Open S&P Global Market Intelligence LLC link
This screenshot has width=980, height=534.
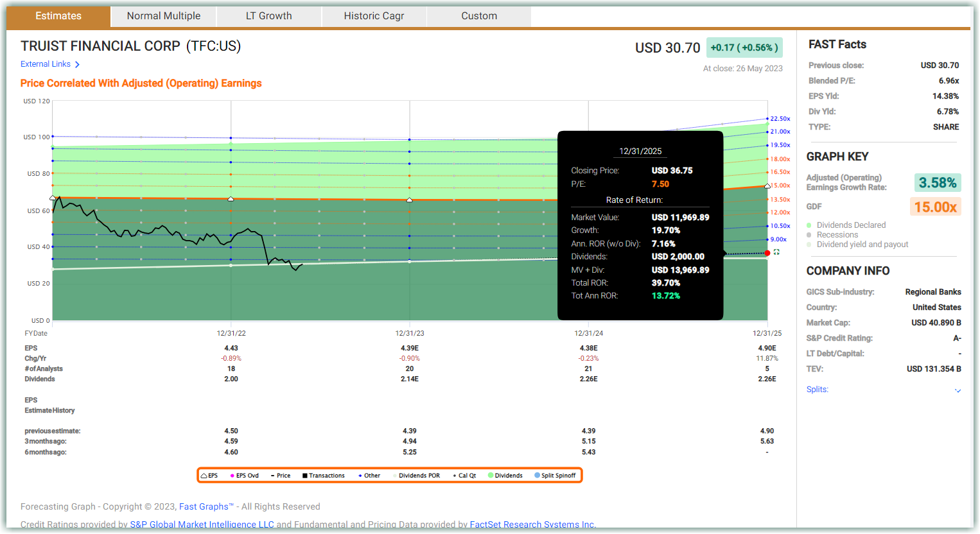tap(202, 524)
